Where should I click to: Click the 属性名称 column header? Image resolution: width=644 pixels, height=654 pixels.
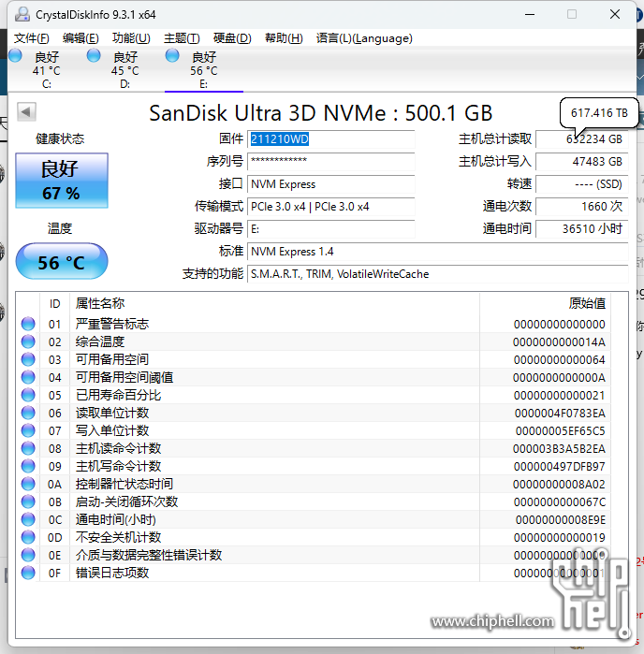pyautogui.click(x=274, y=304)
